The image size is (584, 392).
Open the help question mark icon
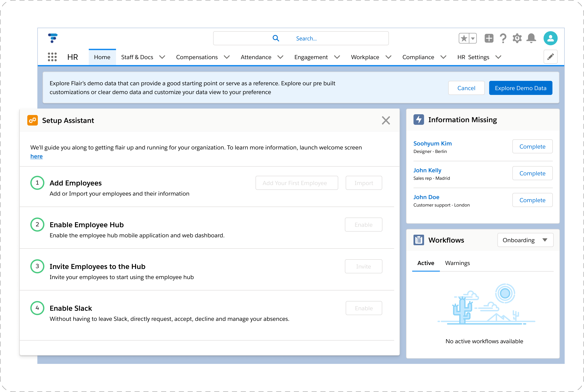(x=503, y=39)
